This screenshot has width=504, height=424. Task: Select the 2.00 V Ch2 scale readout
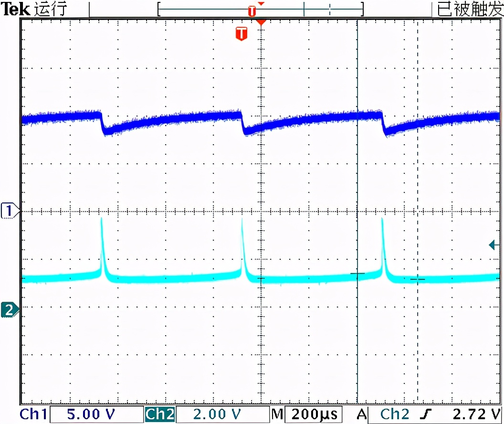222,414
